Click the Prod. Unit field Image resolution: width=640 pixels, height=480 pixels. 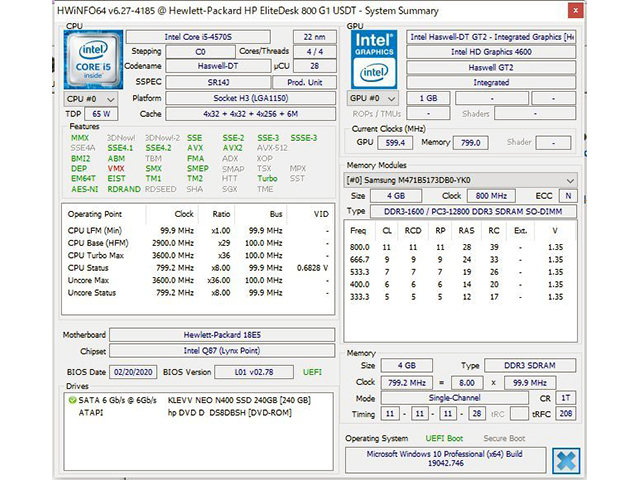304,82
